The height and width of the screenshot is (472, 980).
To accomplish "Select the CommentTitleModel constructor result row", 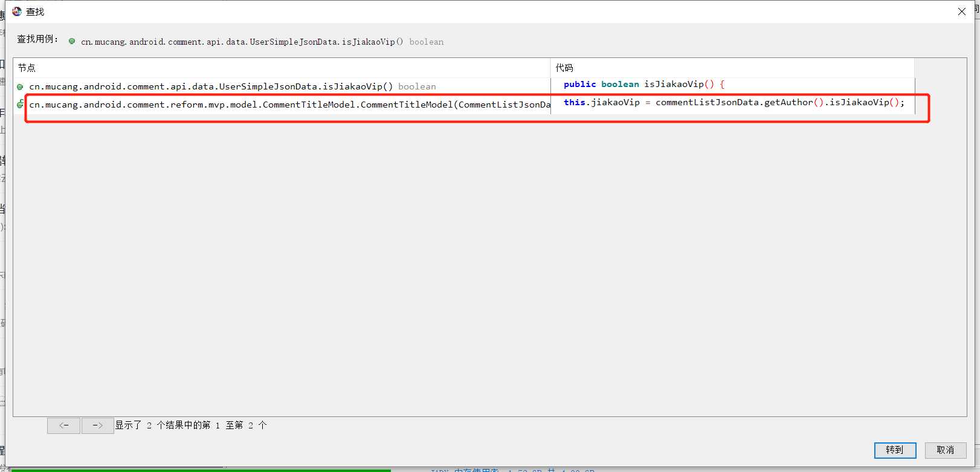I will point(463,105).
